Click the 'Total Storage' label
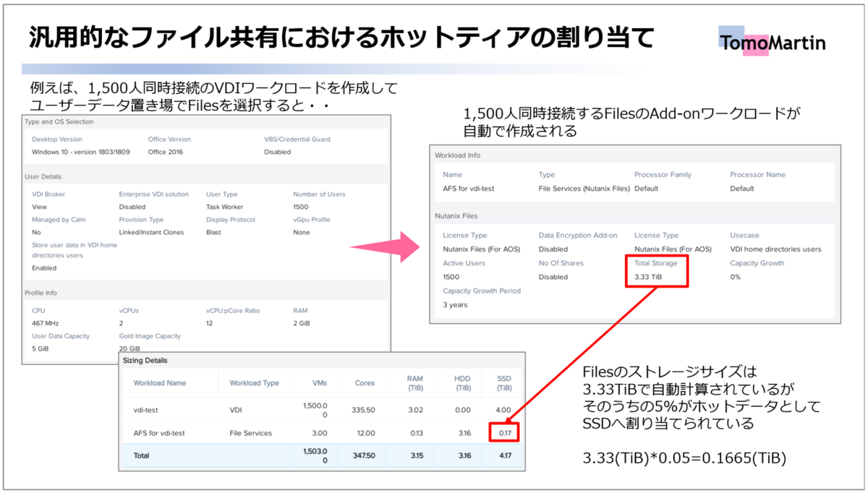The height and width of the screenshot is (493, 868). coord(656,263)
